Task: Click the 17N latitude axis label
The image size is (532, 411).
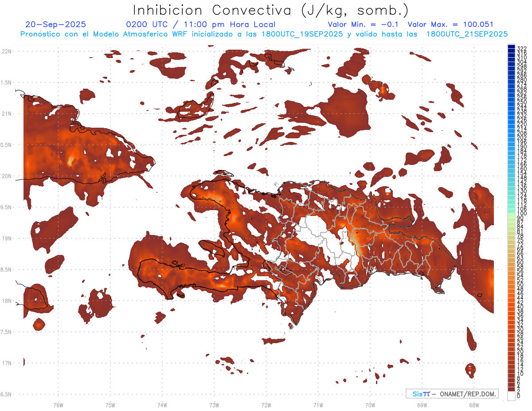Action: 6,363
